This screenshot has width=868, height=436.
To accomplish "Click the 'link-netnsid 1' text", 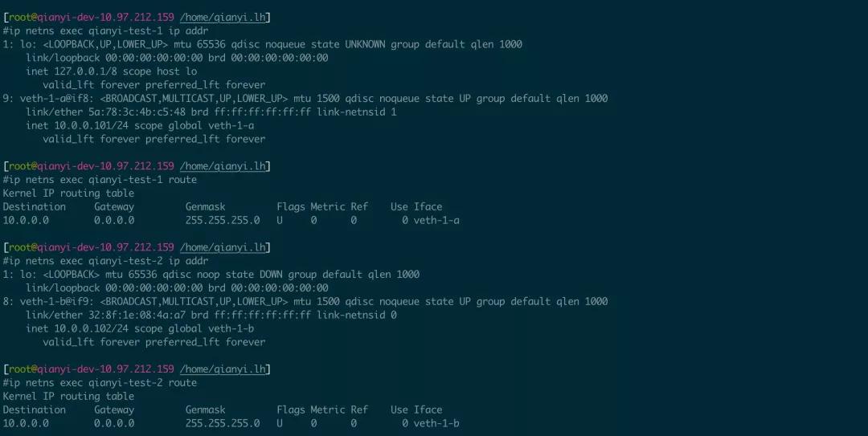I will (x=357, y=112).
